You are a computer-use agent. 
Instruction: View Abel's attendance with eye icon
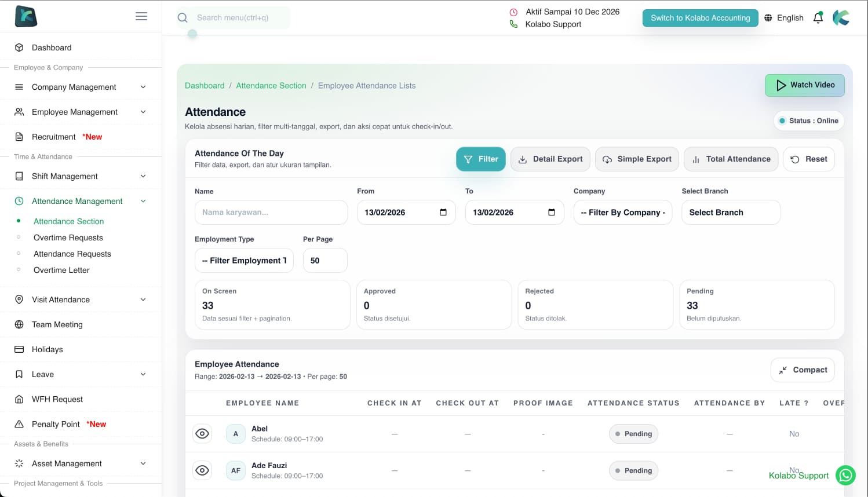click(x=202, y=434)
